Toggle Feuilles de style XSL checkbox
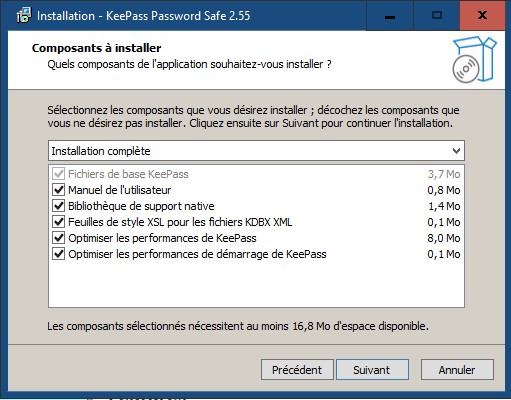The image size is (511, 400). coord(59,222)
